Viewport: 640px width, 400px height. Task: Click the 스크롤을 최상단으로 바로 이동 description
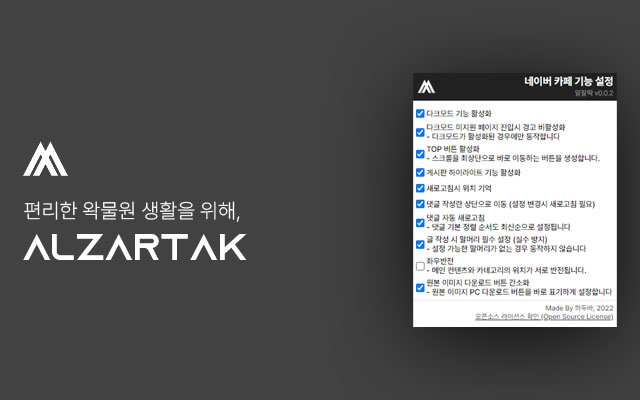coord(513,158)
